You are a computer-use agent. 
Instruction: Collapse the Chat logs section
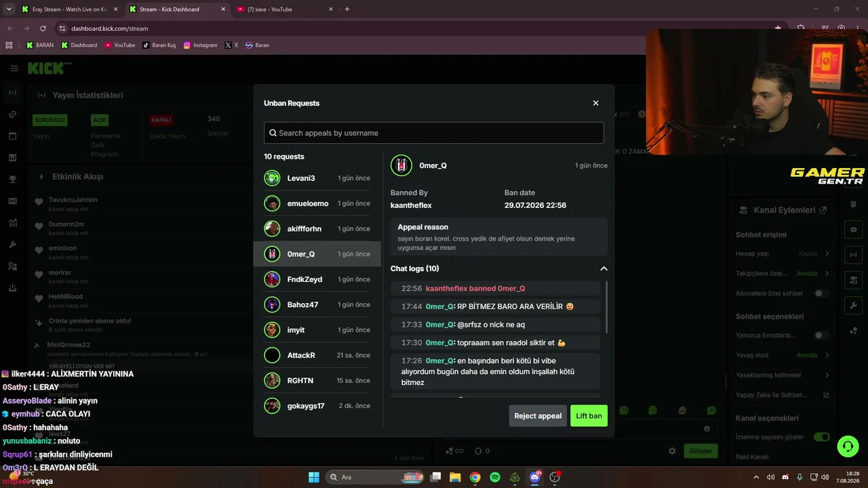pos(604,268)
